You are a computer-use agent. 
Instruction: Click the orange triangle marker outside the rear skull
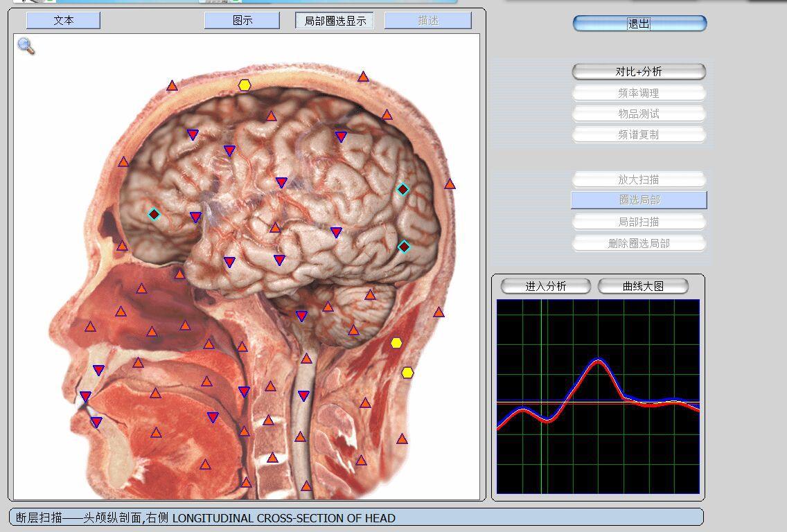[x=450, y=184]
